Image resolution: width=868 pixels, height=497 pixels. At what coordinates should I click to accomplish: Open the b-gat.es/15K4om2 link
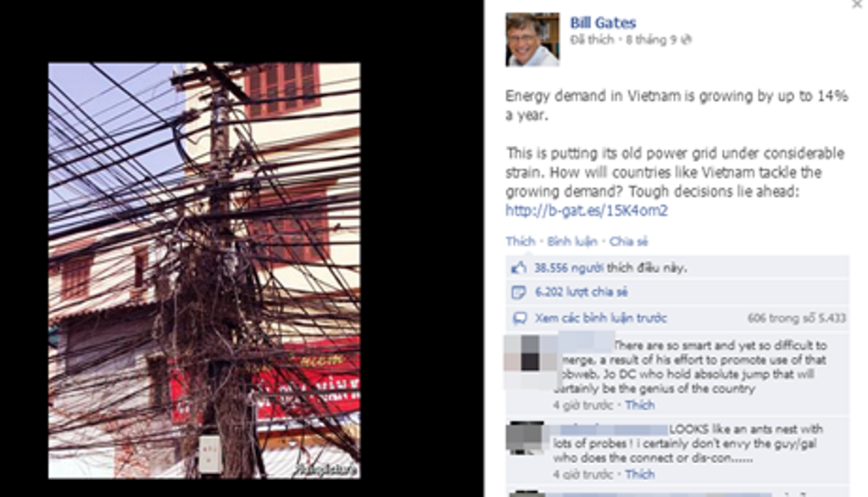587,210
